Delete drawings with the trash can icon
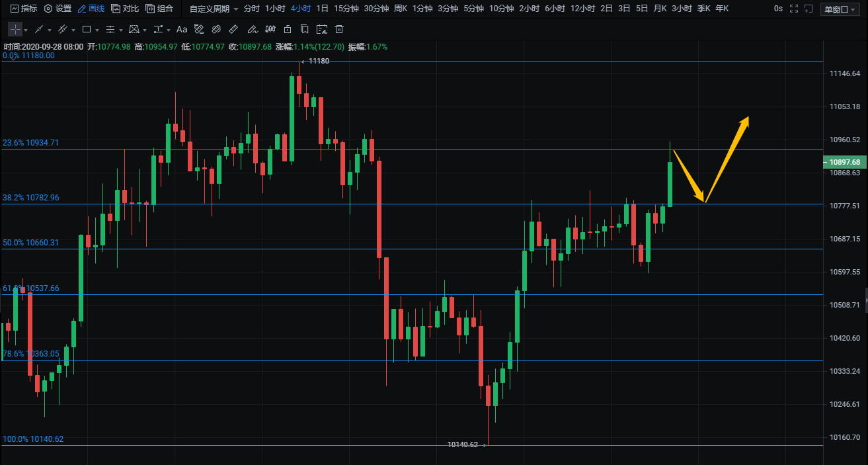This screenshot has height=465, width=868. pyautogui.click(x=339, y=30)
